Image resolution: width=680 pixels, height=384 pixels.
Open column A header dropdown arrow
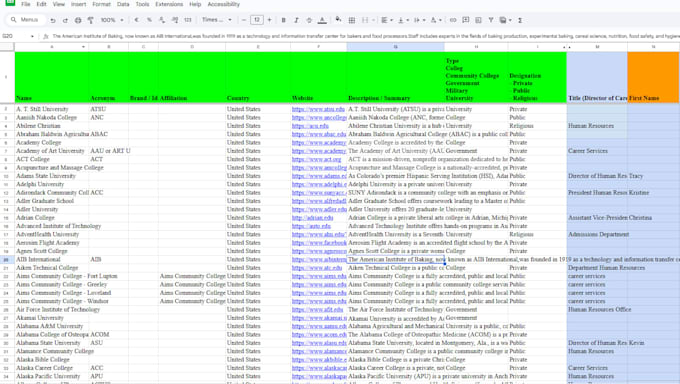tap(83, 47)
